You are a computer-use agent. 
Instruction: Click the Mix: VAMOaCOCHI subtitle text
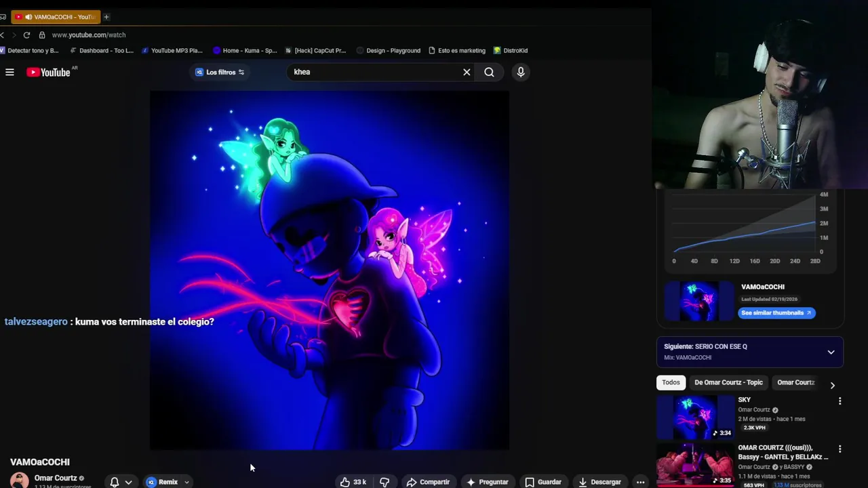tap(688, 358)
